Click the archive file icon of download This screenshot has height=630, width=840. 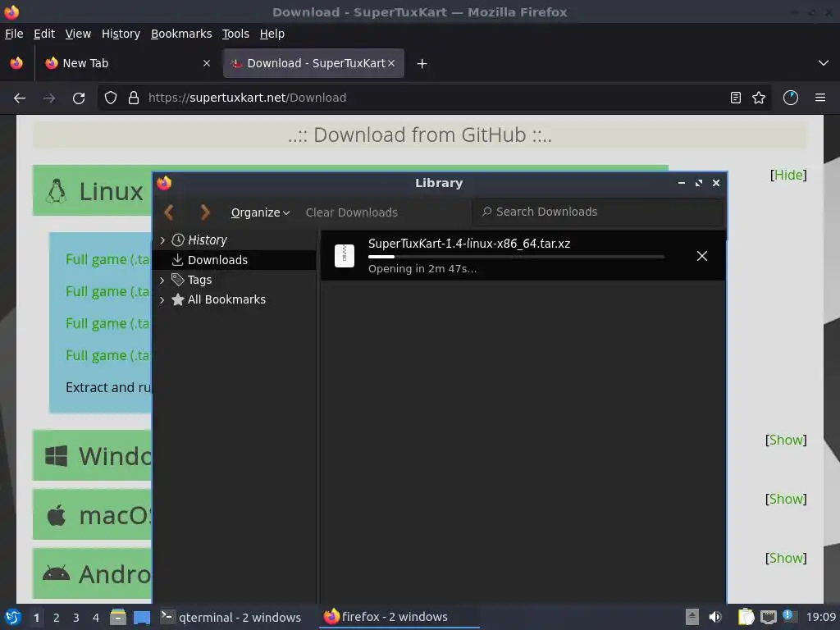pos(345,256)
